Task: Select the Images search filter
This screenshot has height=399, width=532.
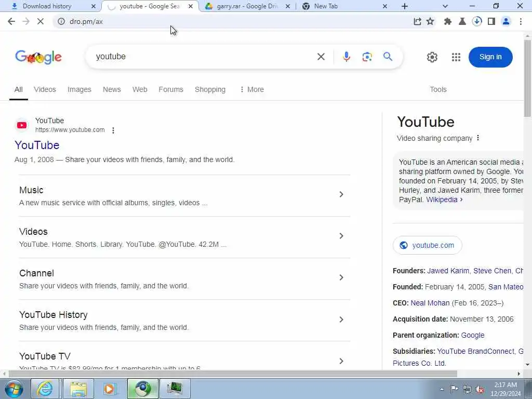Action: (79, 89)
